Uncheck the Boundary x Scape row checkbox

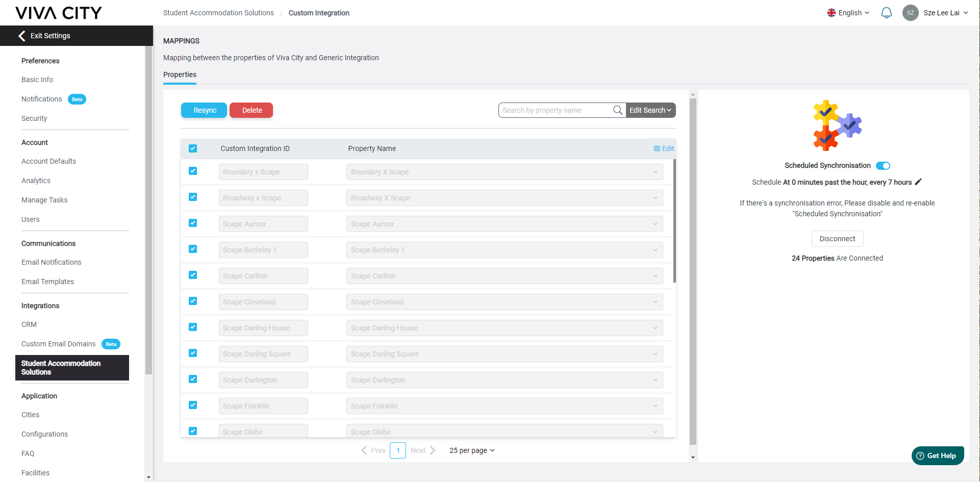(x=193, y=171)
